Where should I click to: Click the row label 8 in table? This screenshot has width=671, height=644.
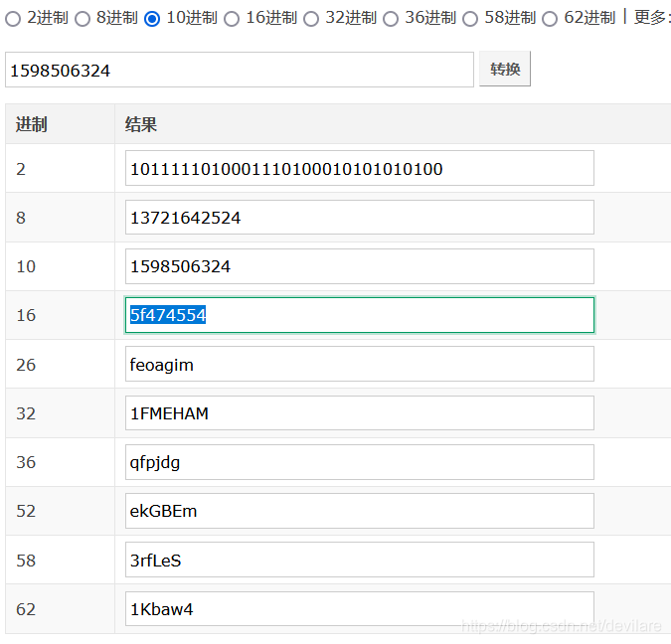tap(21, 218)
